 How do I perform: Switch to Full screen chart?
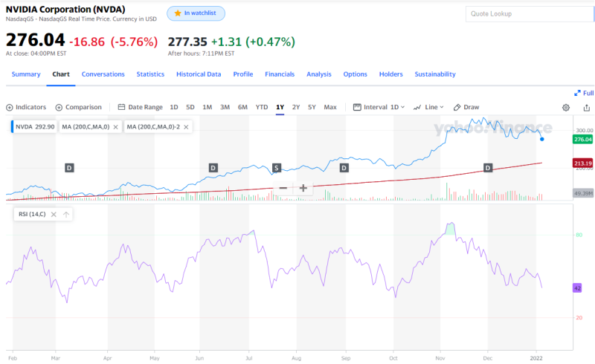click(x=584, y=94)
